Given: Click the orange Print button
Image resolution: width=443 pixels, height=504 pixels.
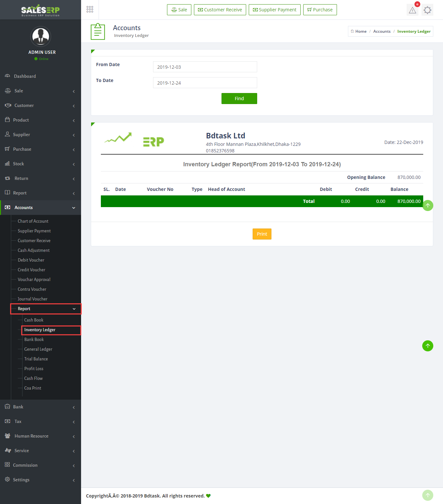Looking at the screenshot, I should [x=262, y=234].
